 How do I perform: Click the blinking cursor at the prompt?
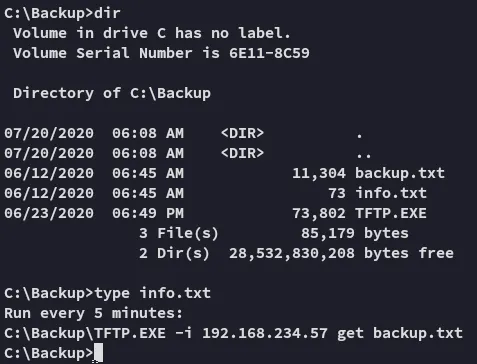tap(99, 353)
